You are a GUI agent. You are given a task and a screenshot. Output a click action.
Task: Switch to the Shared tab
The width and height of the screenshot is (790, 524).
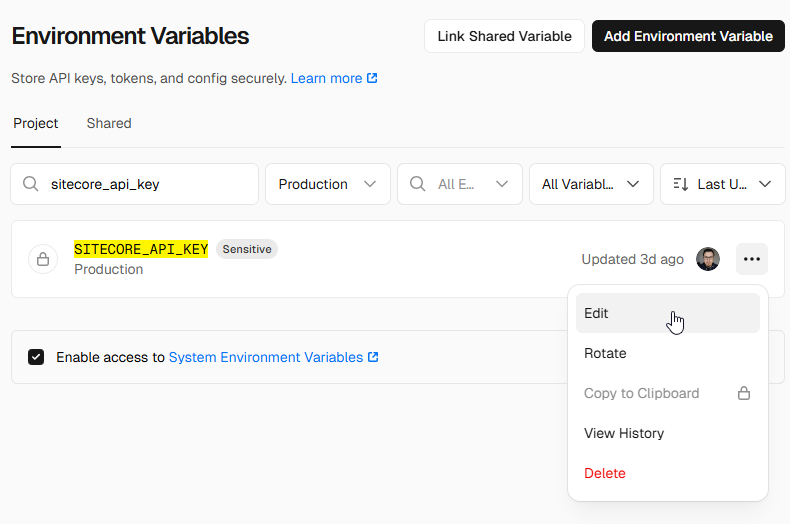tap(109, 123)
